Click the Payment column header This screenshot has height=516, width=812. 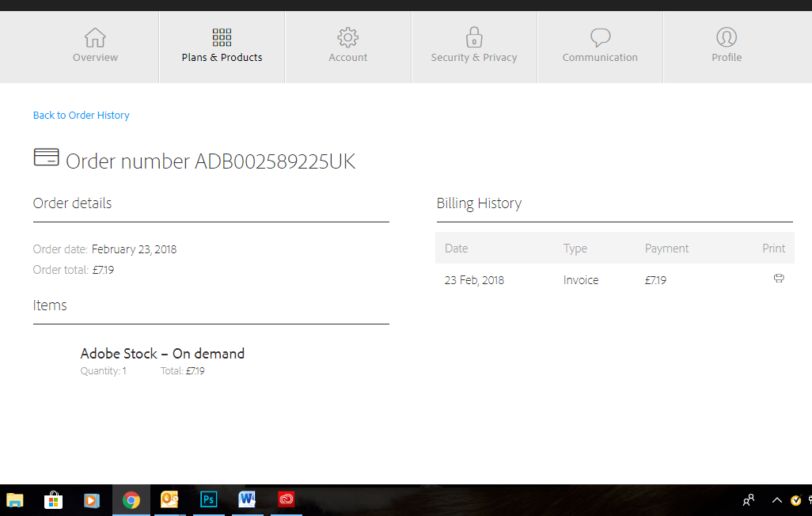coord(666,249)
